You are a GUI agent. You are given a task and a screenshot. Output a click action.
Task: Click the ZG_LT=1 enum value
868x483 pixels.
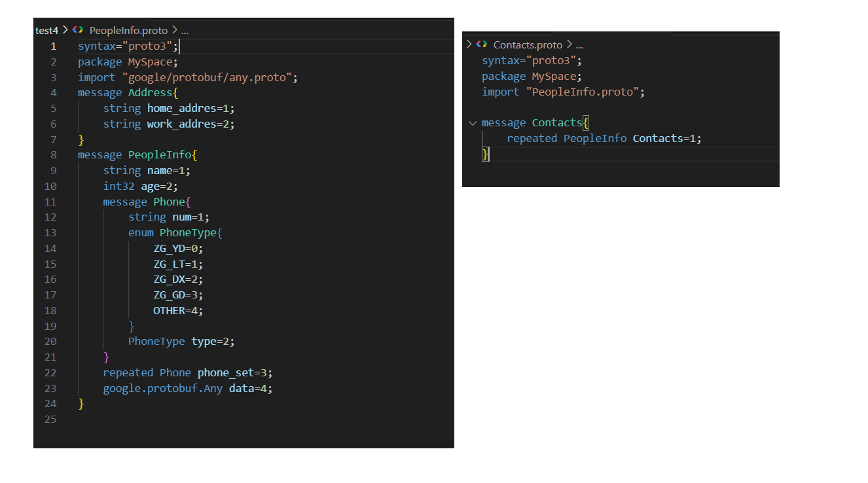click(x=179, y=264)
